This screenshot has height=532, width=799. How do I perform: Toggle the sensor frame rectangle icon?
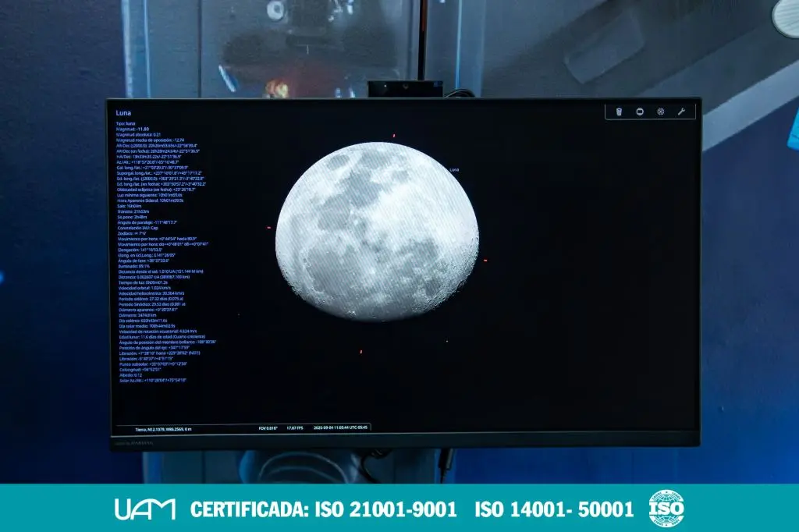tap(640, 112)
